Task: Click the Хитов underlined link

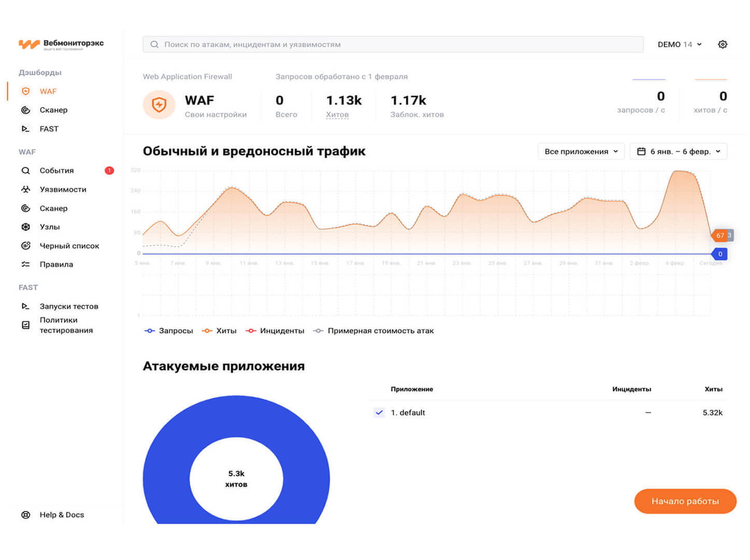Action: pos(337,115)
